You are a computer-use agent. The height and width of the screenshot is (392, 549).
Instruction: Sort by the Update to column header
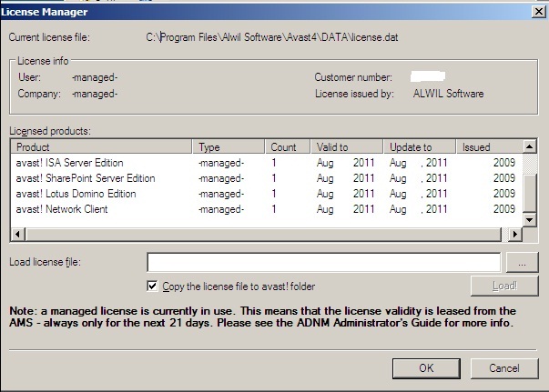coord(420,146)
